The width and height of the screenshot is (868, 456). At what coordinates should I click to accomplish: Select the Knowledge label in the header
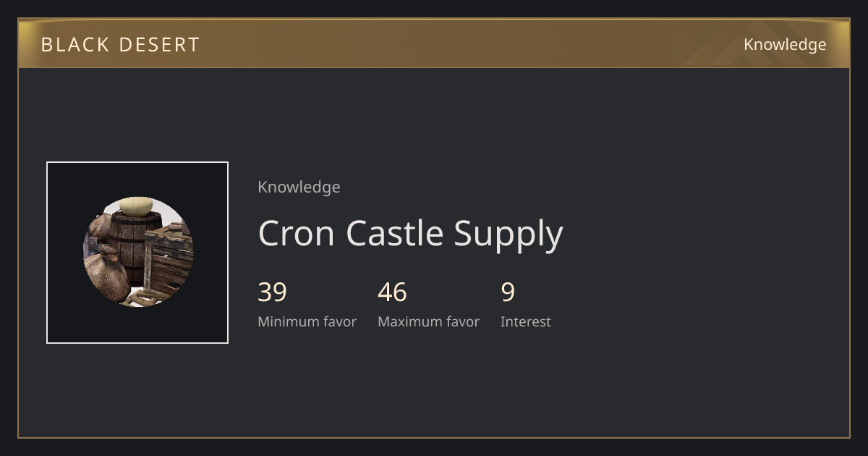785,45
